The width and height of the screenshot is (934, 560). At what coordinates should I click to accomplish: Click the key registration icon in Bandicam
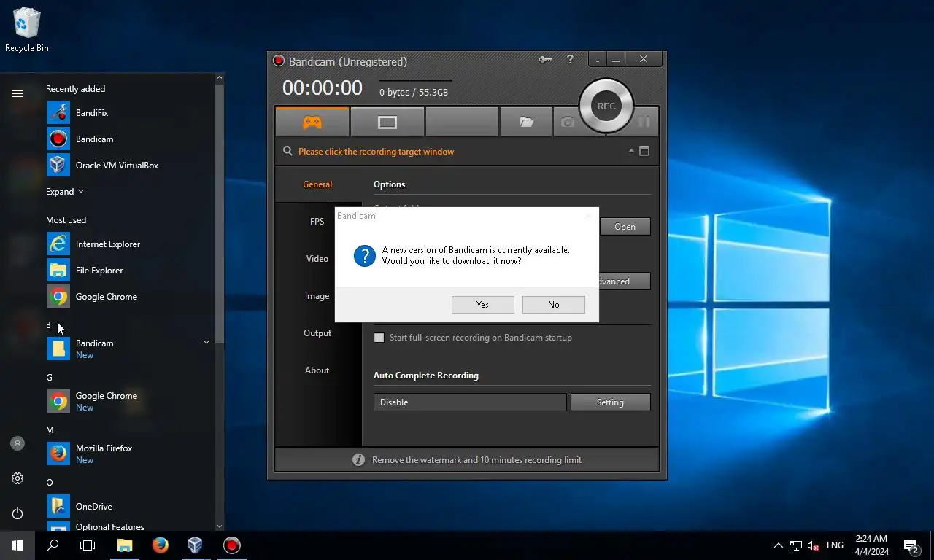point(545,60)
